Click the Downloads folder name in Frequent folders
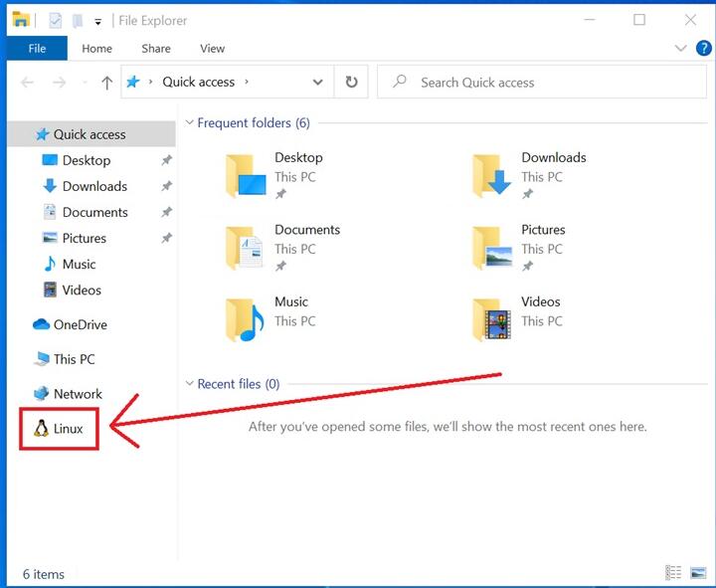This screenshot has width=716, height=588. pos(554,157)
